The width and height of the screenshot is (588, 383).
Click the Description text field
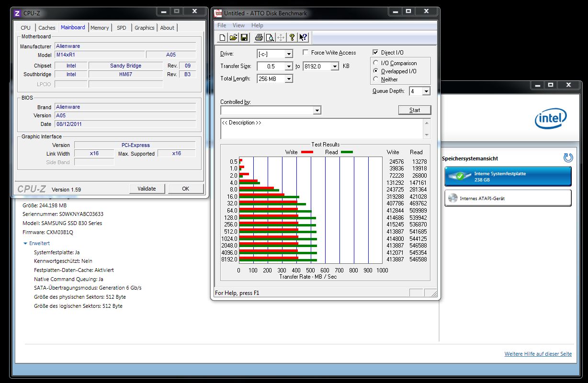point(322,129)
